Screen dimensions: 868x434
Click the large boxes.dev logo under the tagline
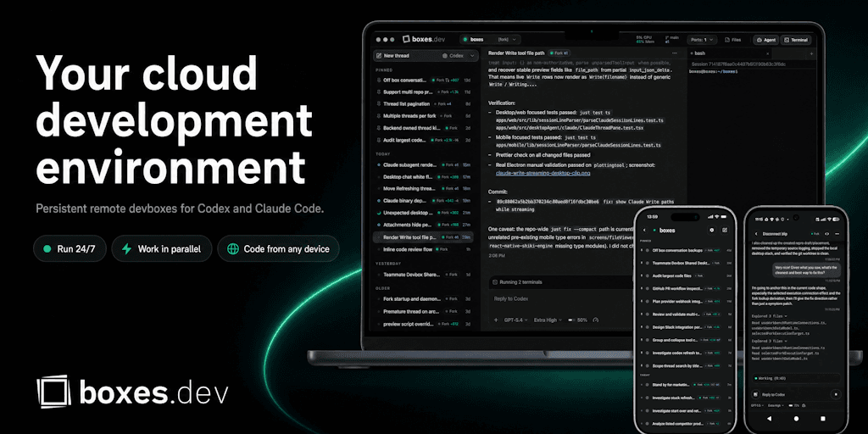(x=132, y=392)
